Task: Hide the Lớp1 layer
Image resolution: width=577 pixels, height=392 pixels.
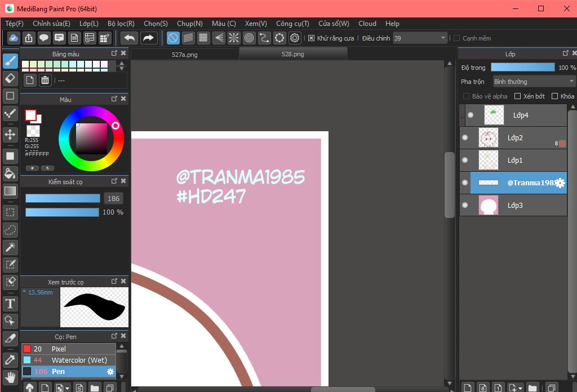Action: click(465, 160)
